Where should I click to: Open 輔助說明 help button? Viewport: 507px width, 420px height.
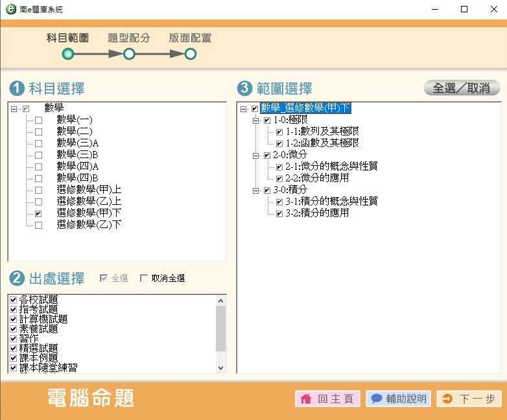pos(398,399)
